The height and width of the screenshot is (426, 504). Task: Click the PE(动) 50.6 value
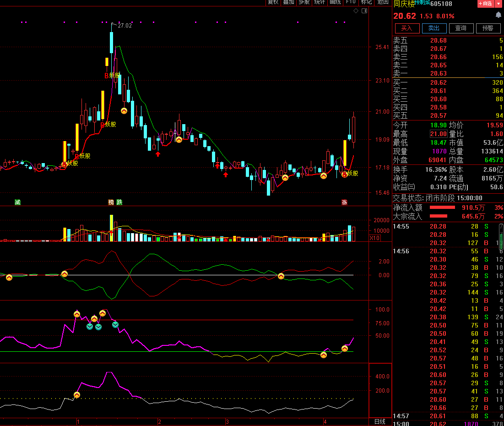coord(497,187)
